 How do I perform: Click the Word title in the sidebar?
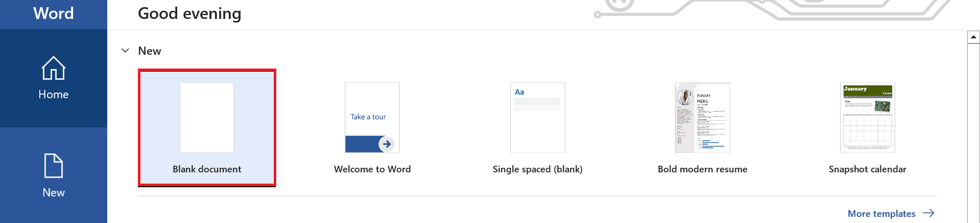(x=54, y=13)
